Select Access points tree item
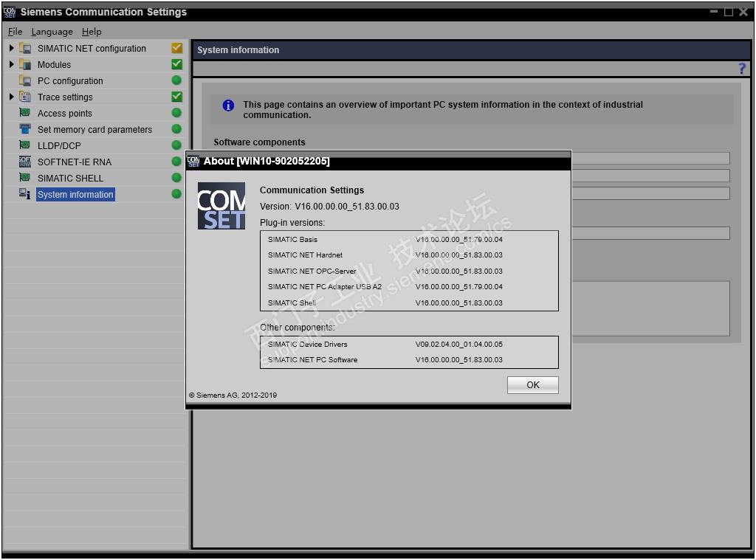This screenshot has height=560, width=756. [65, 113]
